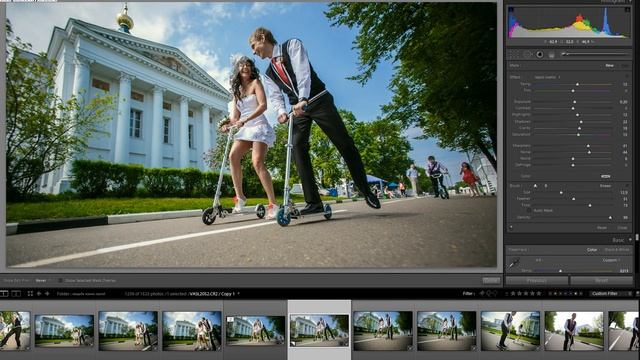Go back with the left arrow
The image size is (640, 360).
click(39, 293)
